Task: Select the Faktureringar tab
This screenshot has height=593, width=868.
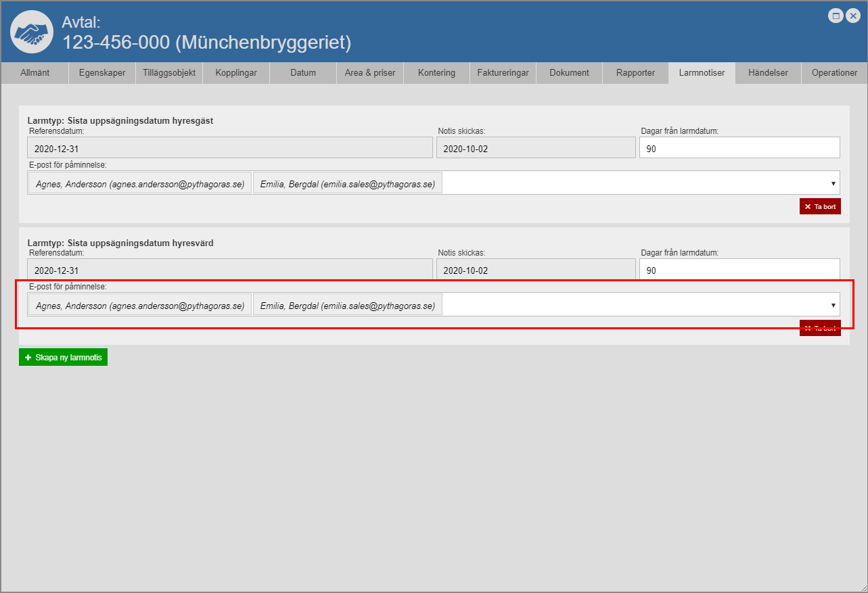Action: (503, 73)
